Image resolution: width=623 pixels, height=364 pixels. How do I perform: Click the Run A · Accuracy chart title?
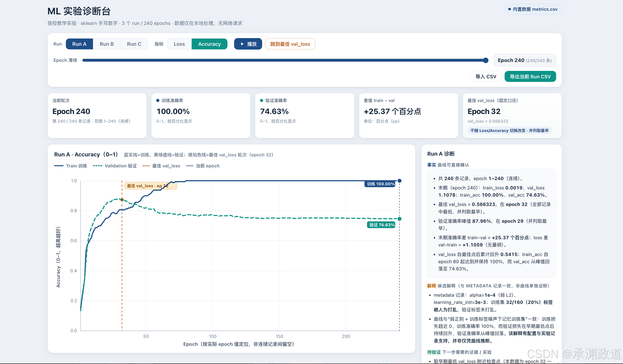(x=86, y=154)
